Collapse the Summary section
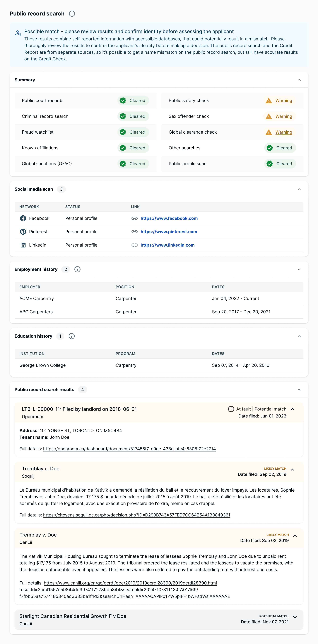This screenshot has height=644, width=318. (x=299, y=80)
